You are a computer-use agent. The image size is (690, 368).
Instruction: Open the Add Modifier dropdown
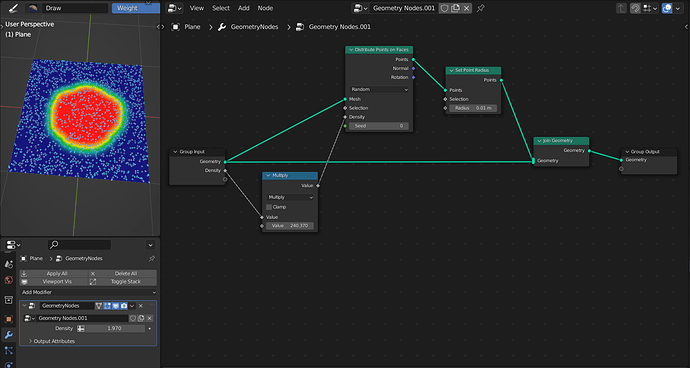pyautogui.click(x=88, y=292)
